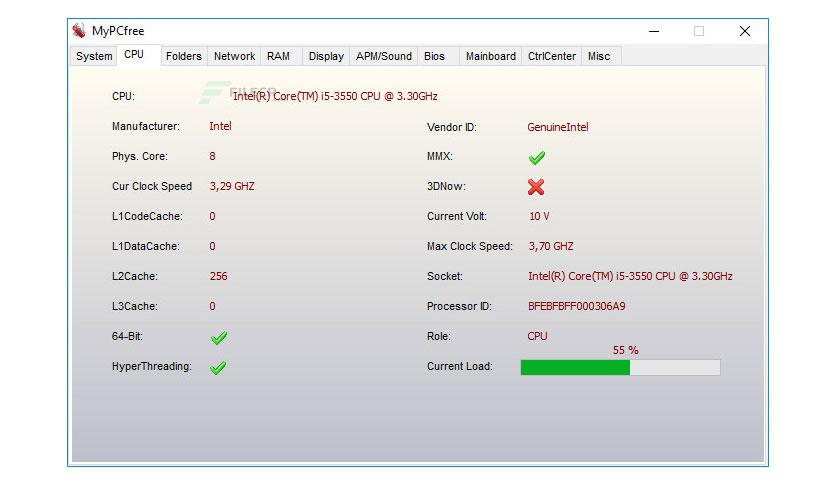The height and width of the screenshot is (484, 836).
Task: Open the Misc tab
Action: click(x=601, y=56)
